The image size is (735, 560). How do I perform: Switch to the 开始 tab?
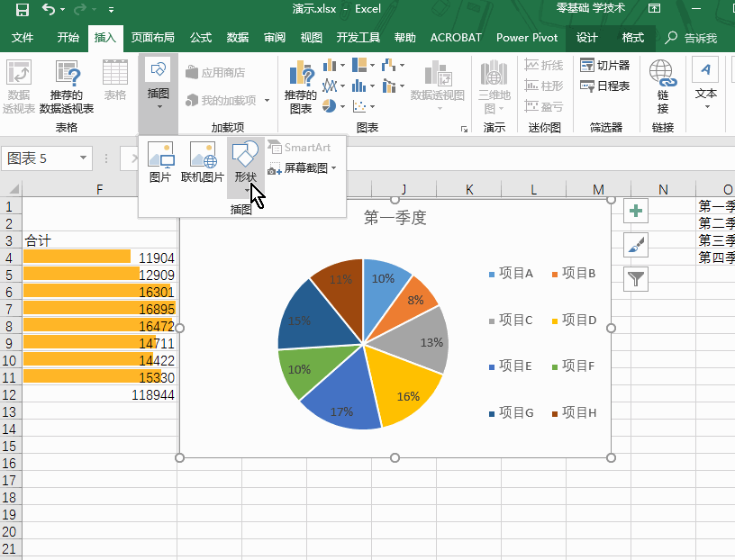[68, 38]
